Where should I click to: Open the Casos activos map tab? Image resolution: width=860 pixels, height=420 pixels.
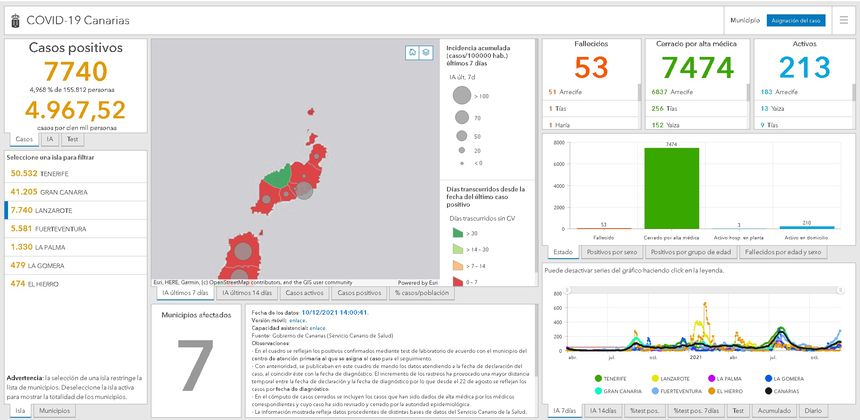305,293
